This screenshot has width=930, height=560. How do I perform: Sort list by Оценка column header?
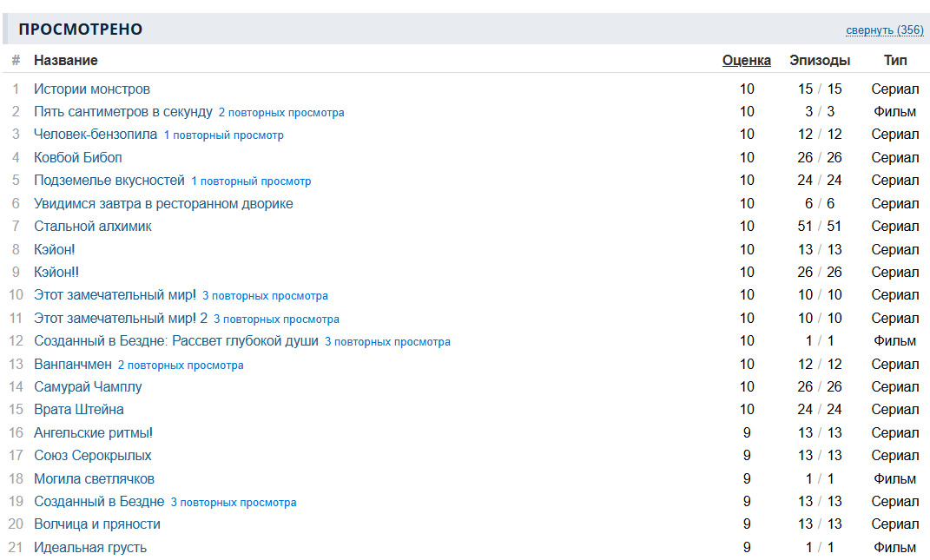pyautogui.click(x=746, y=61)
